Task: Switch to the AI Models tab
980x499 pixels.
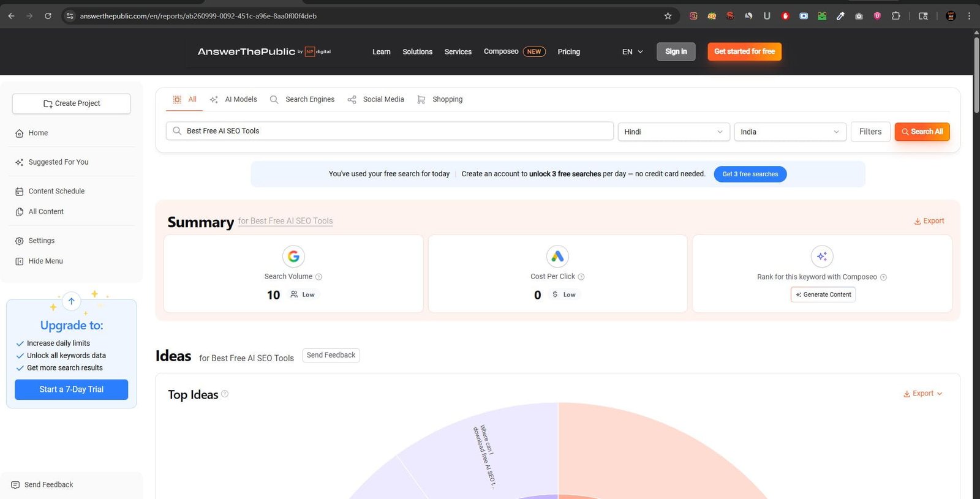Action: click(233, 99)
